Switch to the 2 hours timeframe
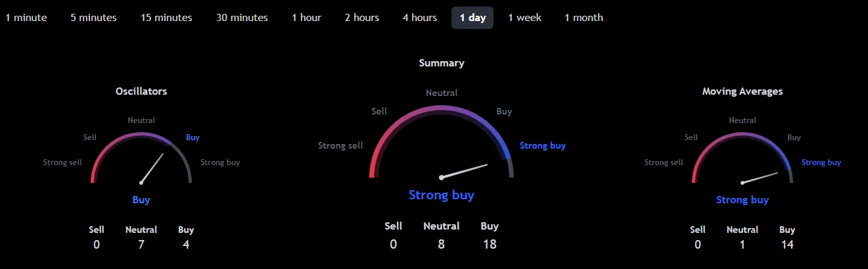The height and width of the screenshot is (269, 868). (x=362, y=18)
